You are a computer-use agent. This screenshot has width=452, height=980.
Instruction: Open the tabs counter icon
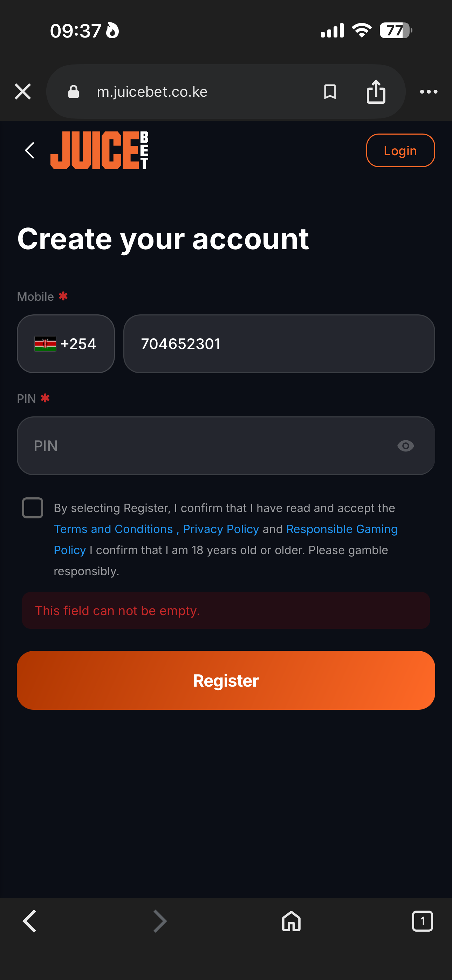coord(422,921)
